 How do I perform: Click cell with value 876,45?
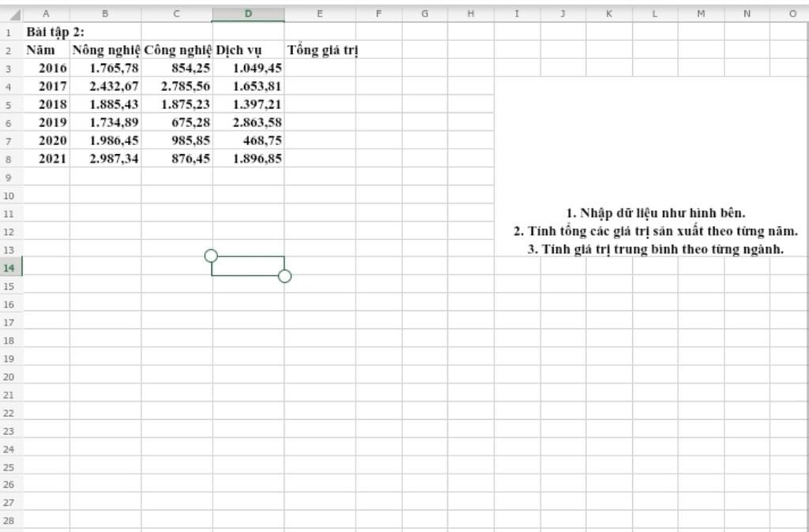click(176, 159)
